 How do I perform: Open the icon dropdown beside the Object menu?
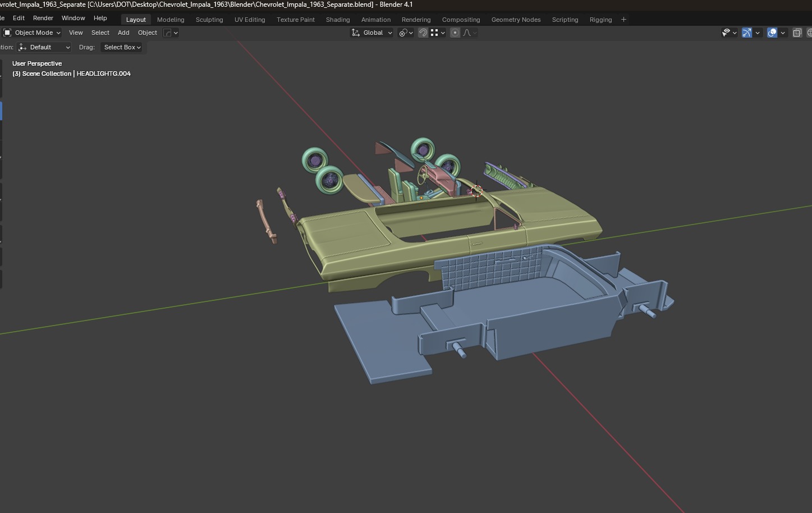click(x=171, y=33)
